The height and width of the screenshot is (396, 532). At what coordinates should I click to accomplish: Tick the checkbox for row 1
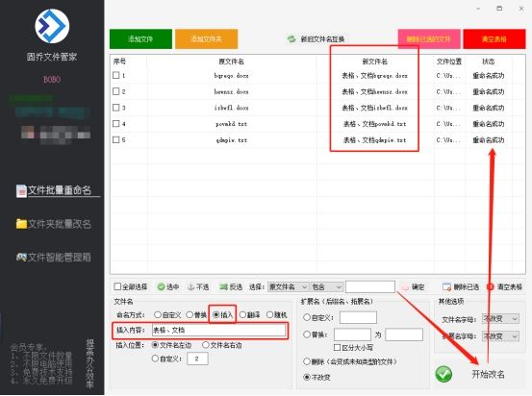[x=116, y=75]
